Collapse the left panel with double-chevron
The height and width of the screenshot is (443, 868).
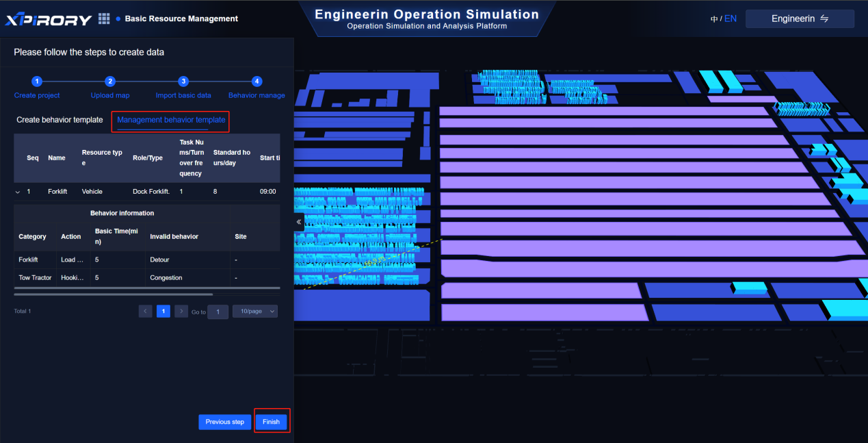click(x=298, y=222)
